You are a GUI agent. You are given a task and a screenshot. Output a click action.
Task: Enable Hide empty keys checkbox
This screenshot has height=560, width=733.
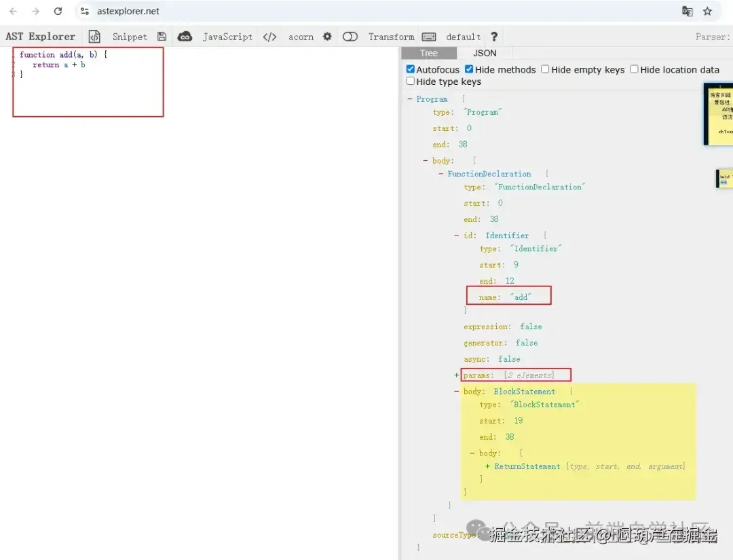pyautogui.click(x=545, y=69)
